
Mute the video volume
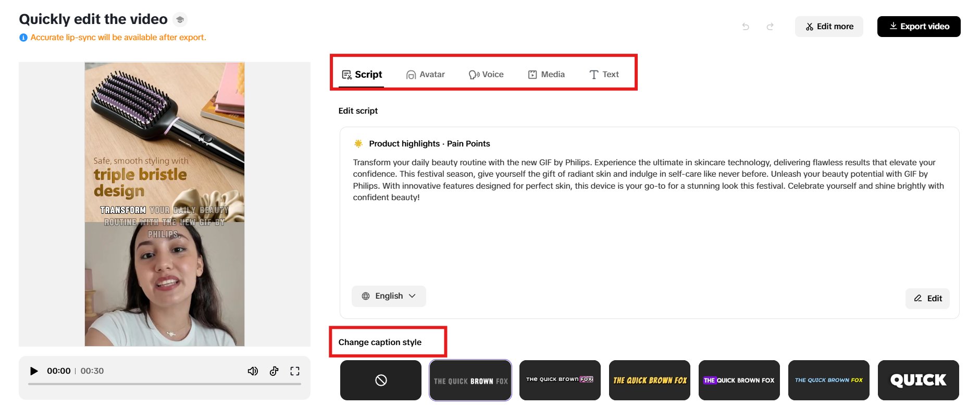(x=253, y=371)
